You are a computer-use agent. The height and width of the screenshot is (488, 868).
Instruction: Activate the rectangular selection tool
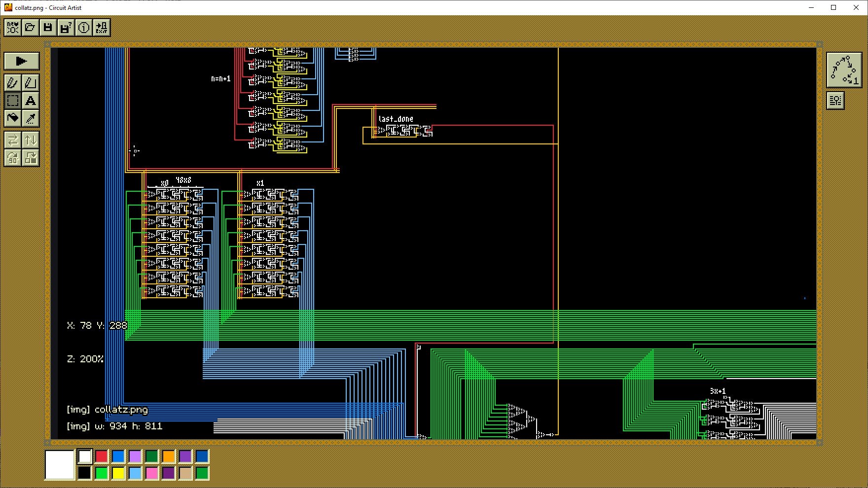click(13, 101)
